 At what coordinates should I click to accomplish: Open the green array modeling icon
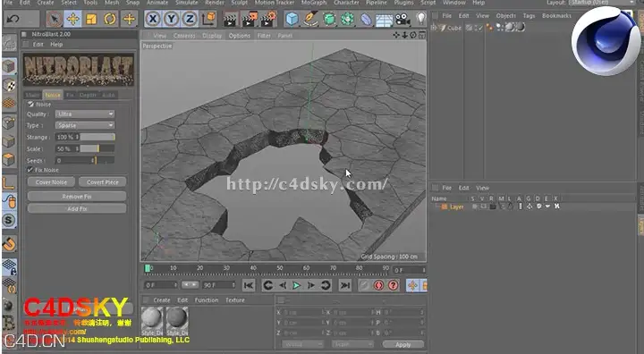(347, 19)
